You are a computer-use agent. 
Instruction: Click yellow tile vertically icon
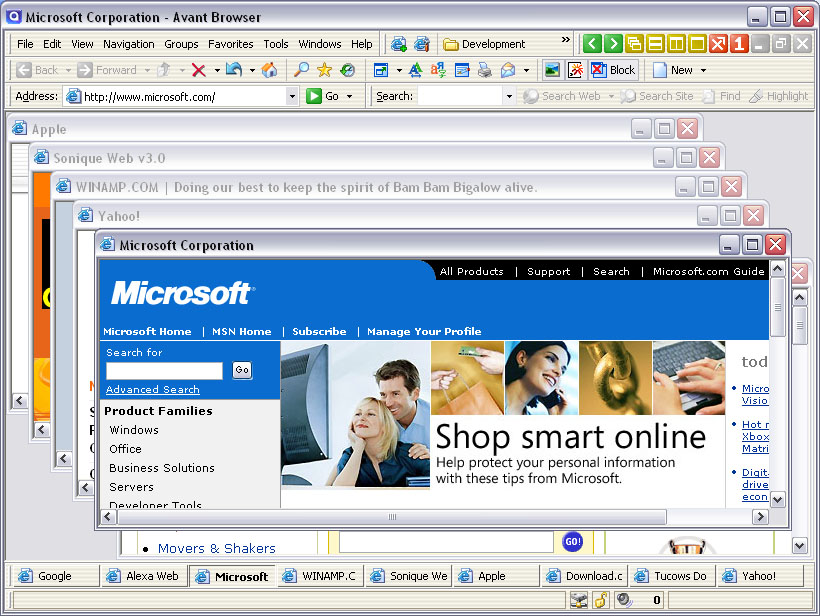(676, 43)
